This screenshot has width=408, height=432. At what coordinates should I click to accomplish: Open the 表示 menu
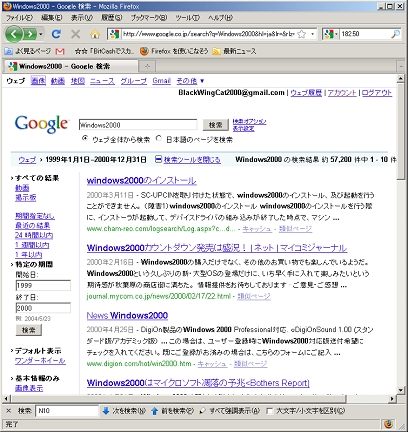[82, 18]
